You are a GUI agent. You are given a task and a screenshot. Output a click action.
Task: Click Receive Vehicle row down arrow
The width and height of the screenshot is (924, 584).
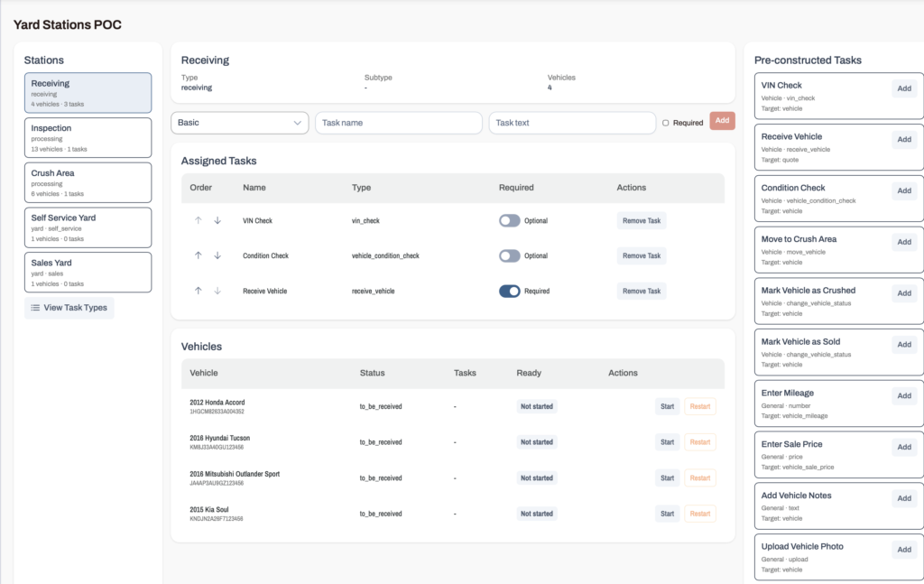pyautogui.click(x=217, y=292)
